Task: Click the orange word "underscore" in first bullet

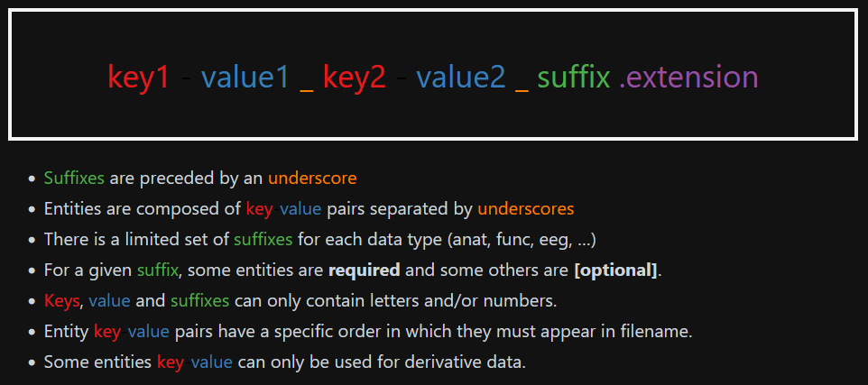Action: [x=312, y=179]
